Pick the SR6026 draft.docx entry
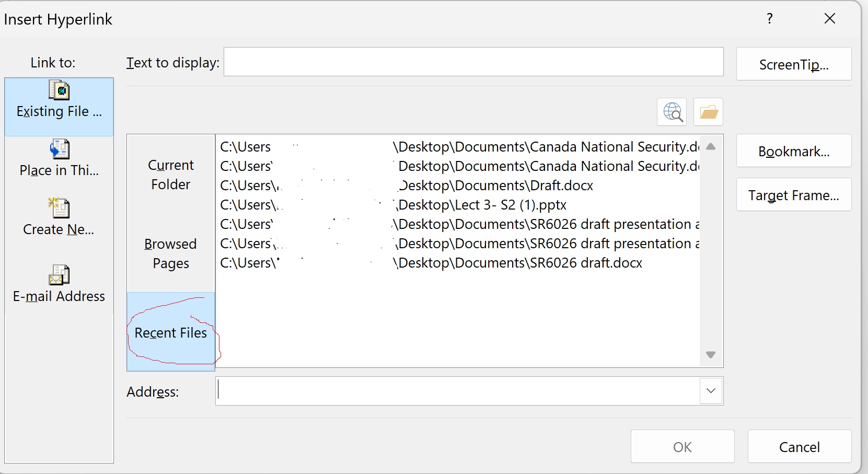The image size is (868, 474). point(459,263)
